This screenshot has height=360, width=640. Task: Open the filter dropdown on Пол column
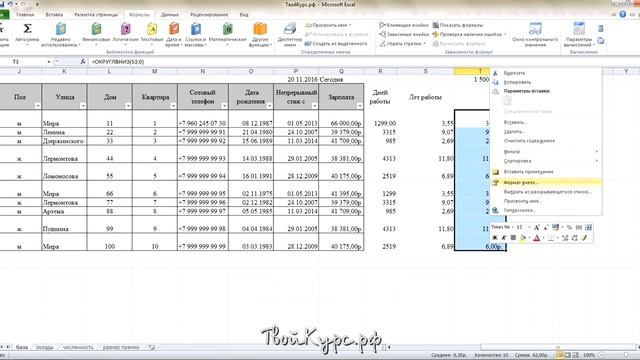(38, 106)
